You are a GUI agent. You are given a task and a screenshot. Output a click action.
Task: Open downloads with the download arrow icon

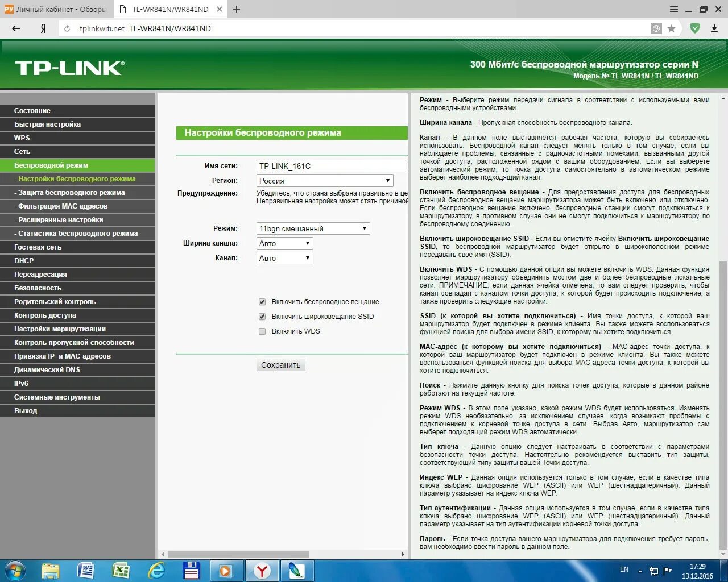pyautogui.click(x=714, y=28)
